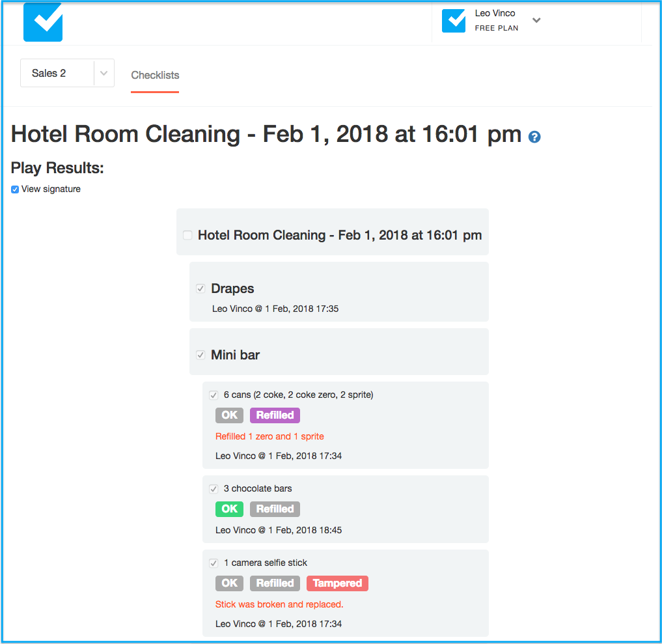Select the Sales 2 team selector box

67,73
